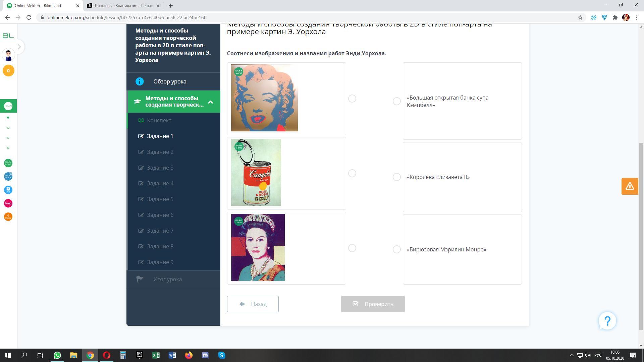Screen dimensions: 644x362
Task: Open the Twig pink sidebar icon
Action: coord(8,203)
